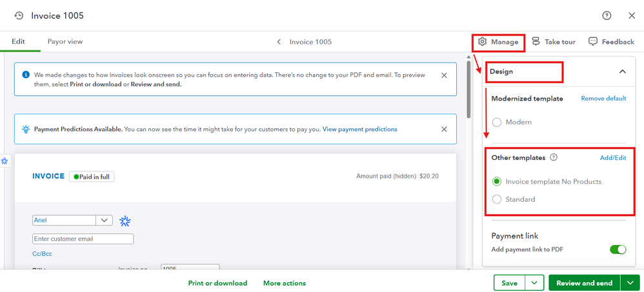Dismiss the Payment Predictions banner
This screenshot has width=644, height=292.
tap(444, 129)
